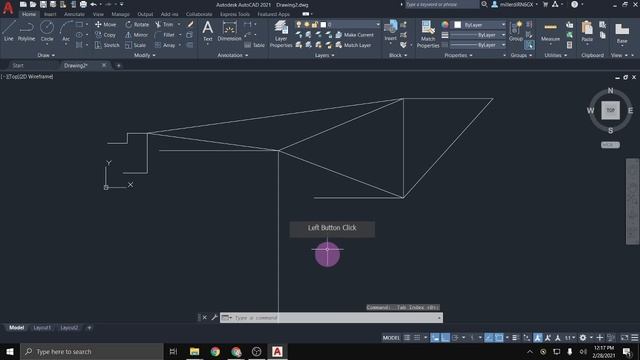This screenshot has width=640, height=360.
Task: Select the Circle tool
Action: point(47,31)
